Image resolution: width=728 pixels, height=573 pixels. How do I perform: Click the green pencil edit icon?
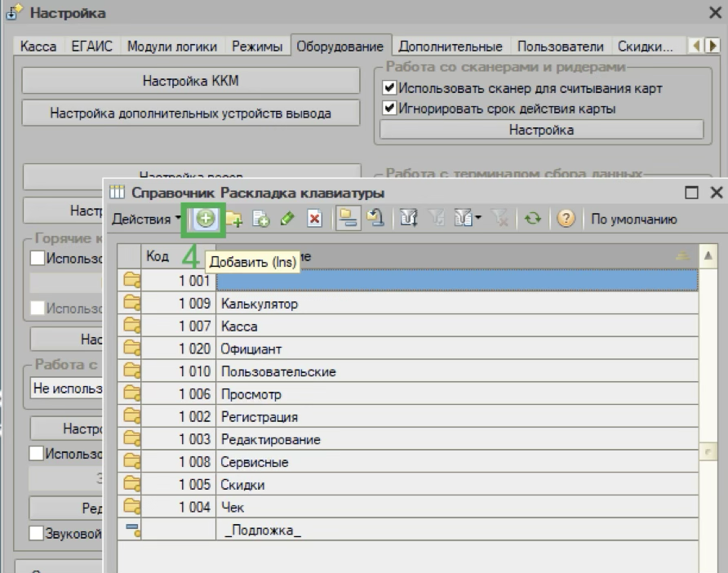click(x=287, y=219)
